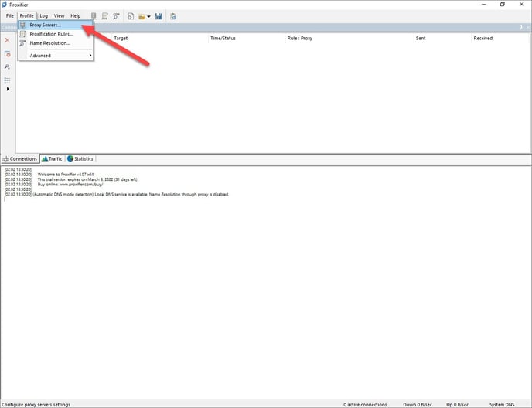The width and height of the screenshot is (532, 408).
Task: Click the 'System DNS' status entry
Action: (x=502, y=405)
